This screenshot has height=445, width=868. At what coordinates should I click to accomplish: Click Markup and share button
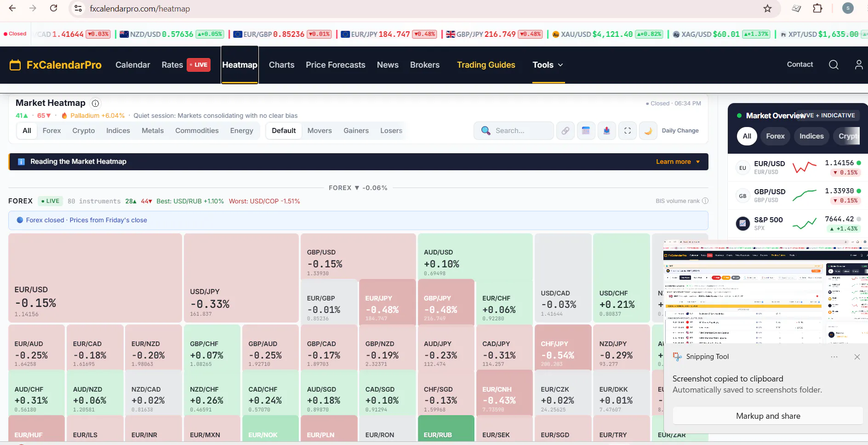pyautogui.click(x=768, y=416)
